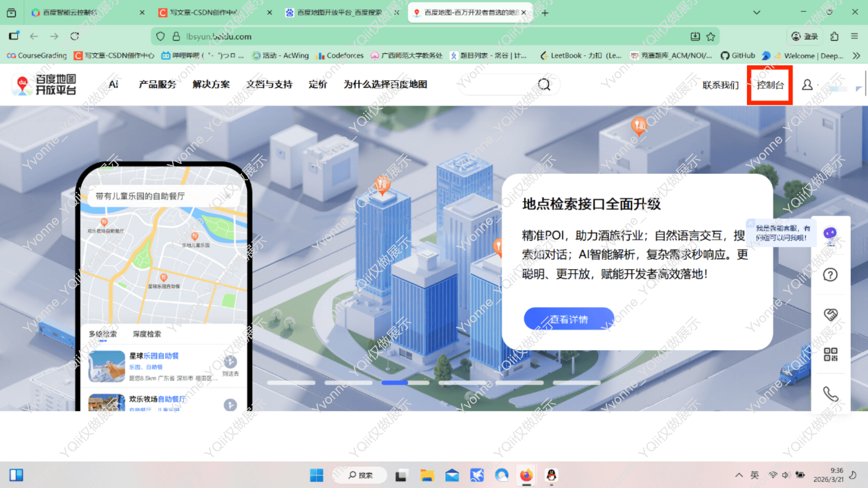Select the 深度检索 tab in phone mockup

coord(147,334)
